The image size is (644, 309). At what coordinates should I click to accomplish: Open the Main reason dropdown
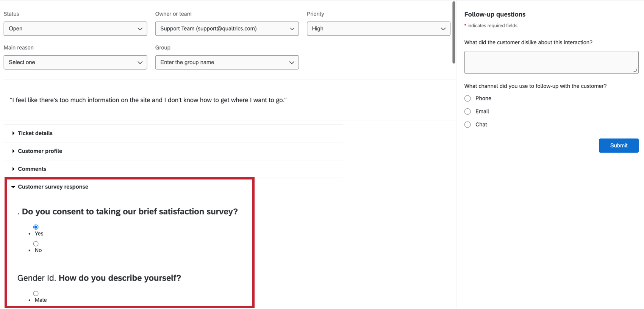point(75,62)
